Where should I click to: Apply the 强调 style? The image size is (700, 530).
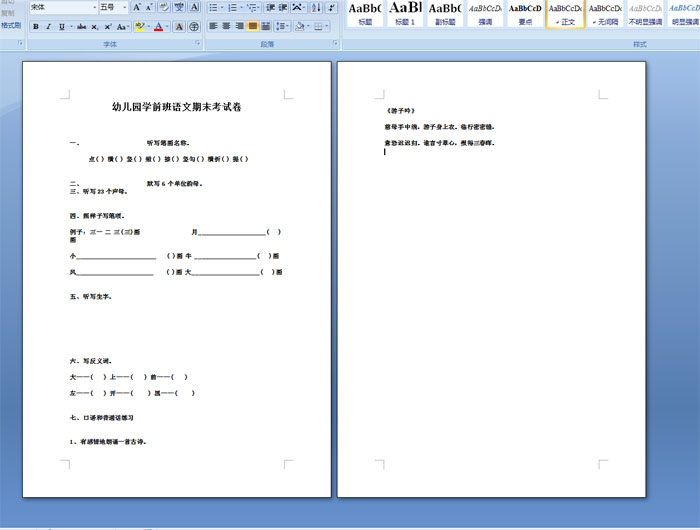coord(485,14)
